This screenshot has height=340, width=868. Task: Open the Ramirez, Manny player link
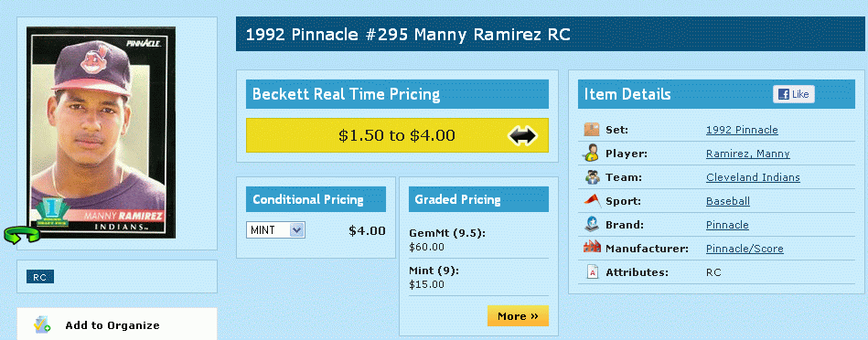click(x=748, y=154)
